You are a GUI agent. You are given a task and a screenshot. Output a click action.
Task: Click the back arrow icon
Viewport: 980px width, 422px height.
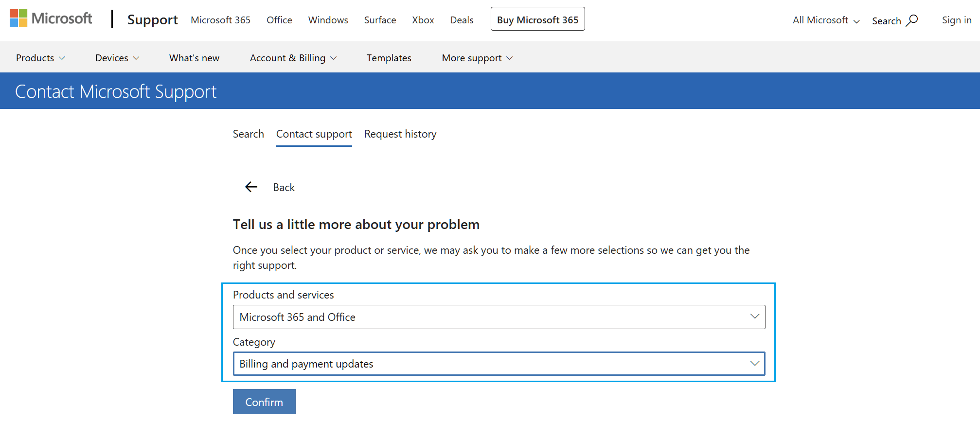coord(251,187)
